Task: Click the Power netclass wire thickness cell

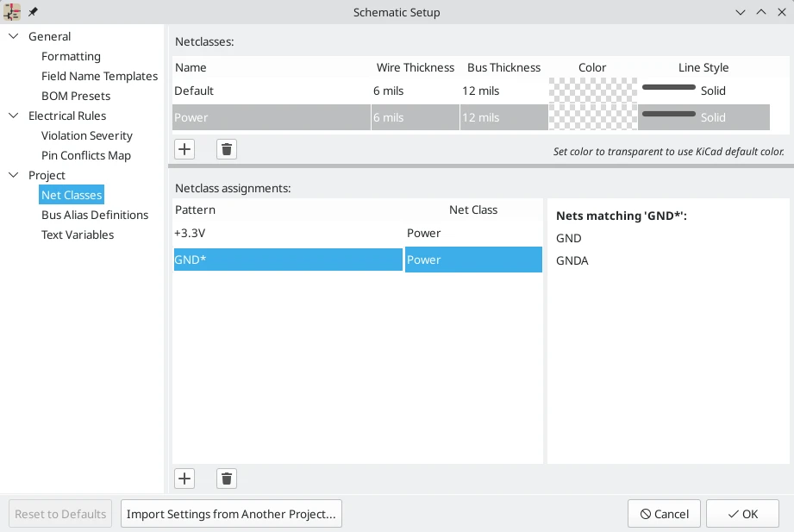Action: 415,117
